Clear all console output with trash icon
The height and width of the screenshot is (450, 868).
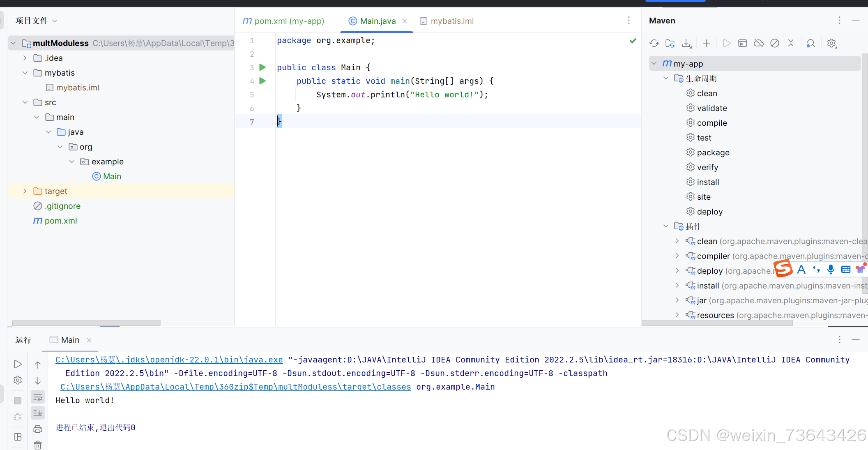tap(38, 445)
